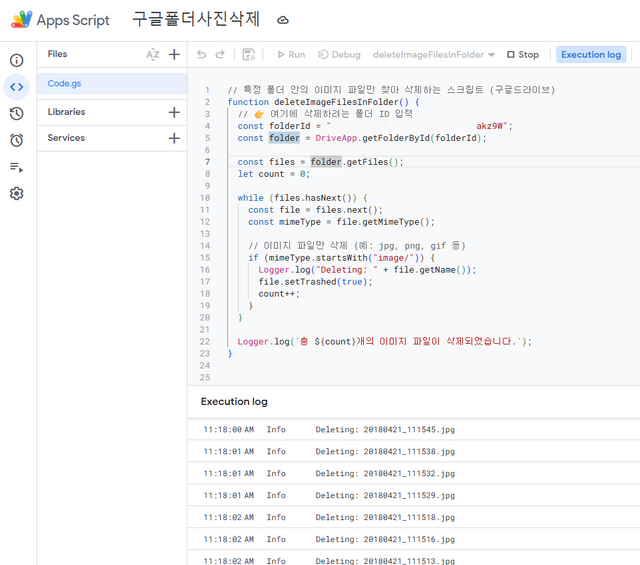Click the Undo arrow in toolbar
The height and width of the screenshot is (565, 640).
202,54
